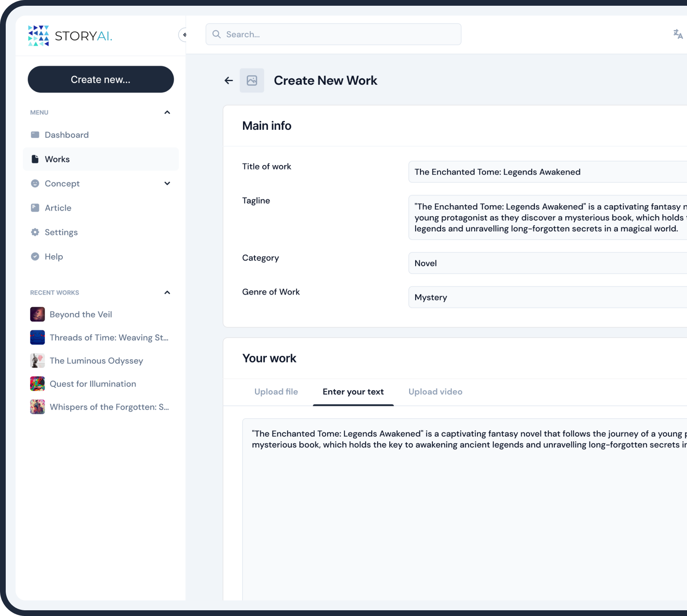Open Beyond the Veil thumbnail
687x616 pixels.
pos(37,315)
